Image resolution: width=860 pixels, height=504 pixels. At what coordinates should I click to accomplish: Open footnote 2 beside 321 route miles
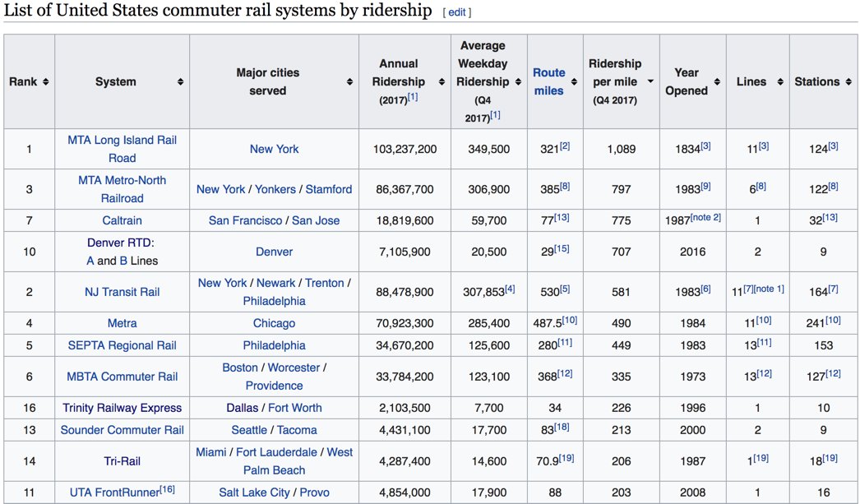point(564,146)
